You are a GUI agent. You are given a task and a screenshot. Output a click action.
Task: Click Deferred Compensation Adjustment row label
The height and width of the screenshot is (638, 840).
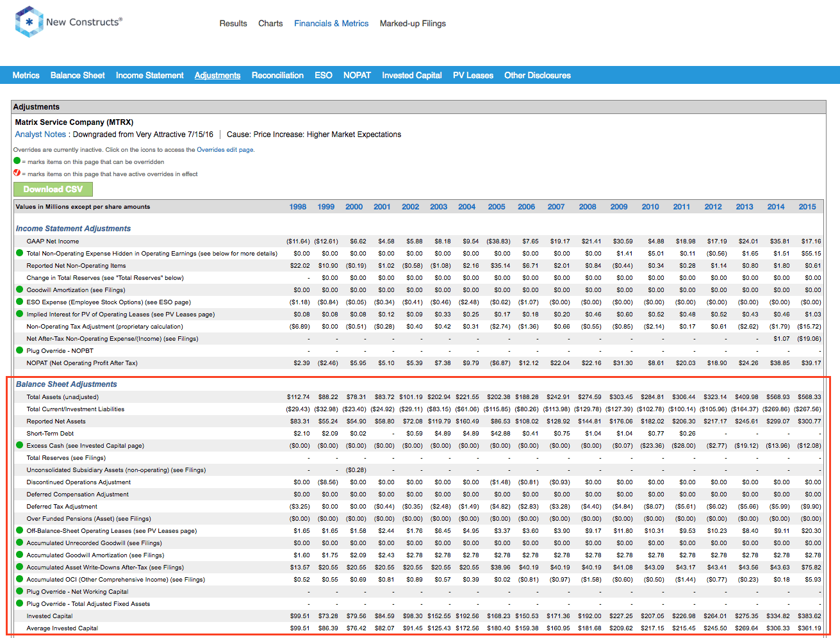pos(78,495)
